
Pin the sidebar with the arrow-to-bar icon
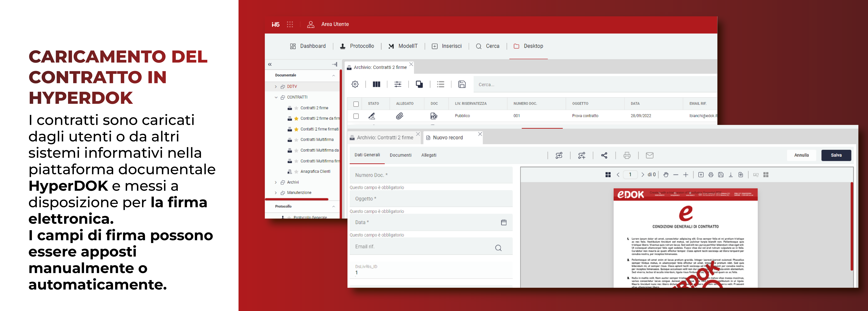[335, 64]
